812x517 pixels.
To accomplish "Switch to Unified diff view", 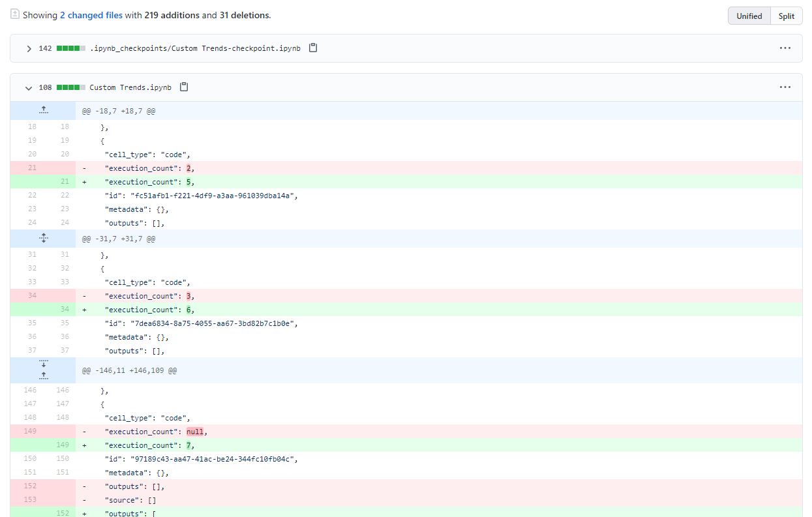I will pos(749,16).
